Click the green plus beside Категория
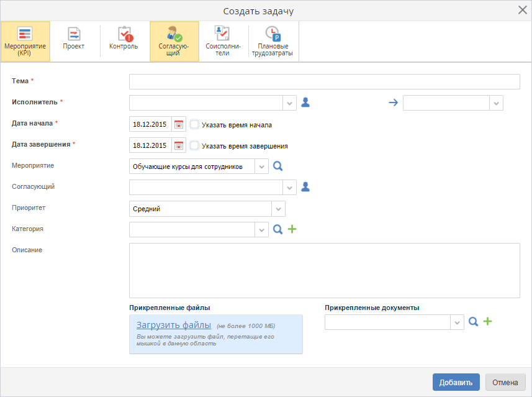This screenshot has width=532, height=397. click(x=292, y=230)
